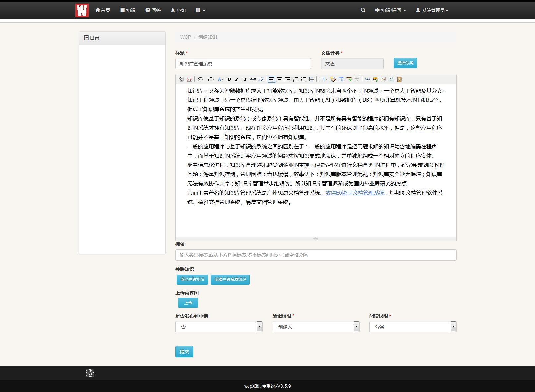Insert horizontal rule in editor
The height and width of the screenshot is (392, 535).
[311, 79]
